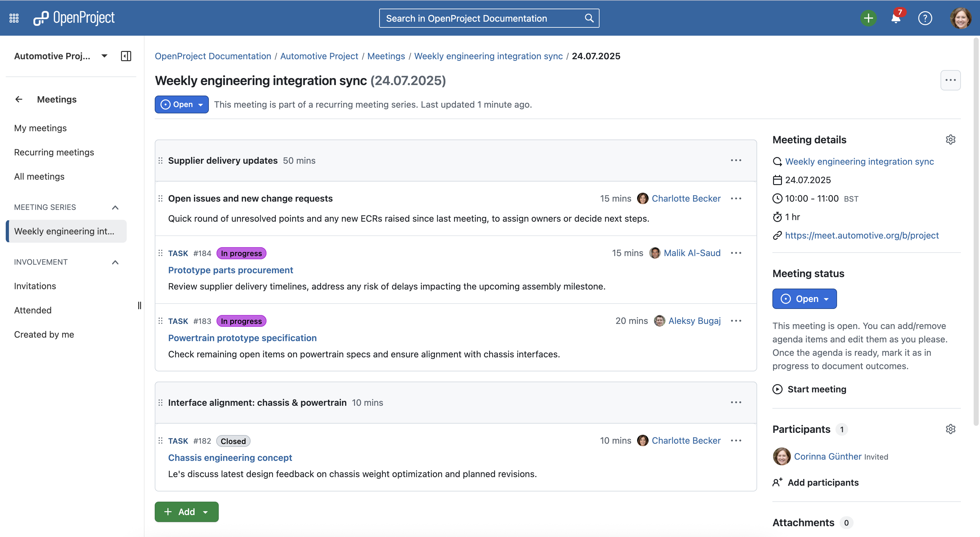Open meeting page three-dot menu
Image resolution: width=980 pixels, height=537 pixels.
click(950, 80)
